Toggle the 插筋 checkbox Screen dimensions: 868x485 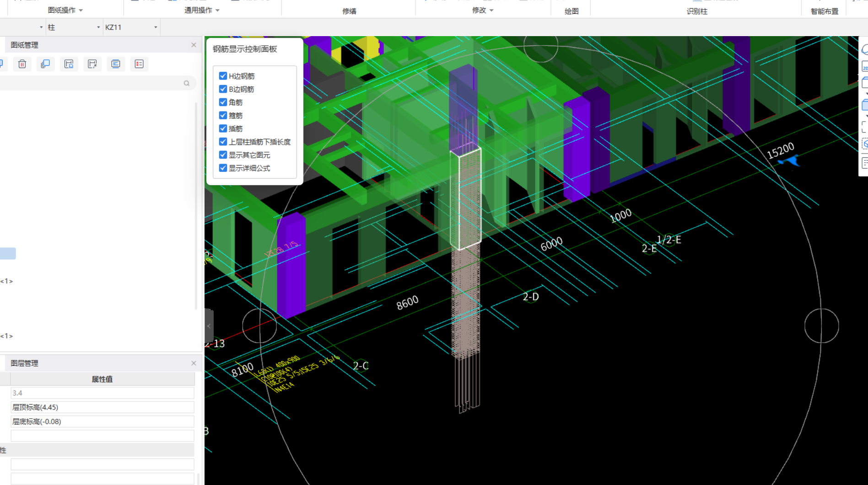223,128
